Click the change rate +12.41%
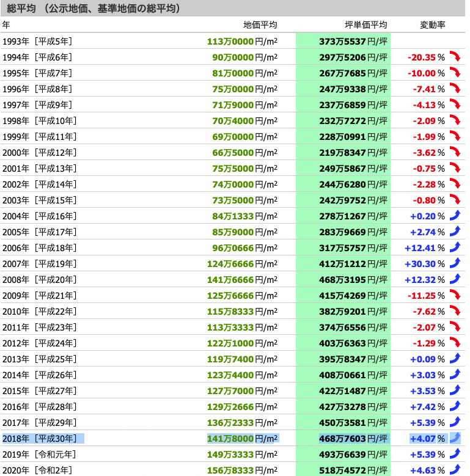The width and height of the screenshot is (470, 476). (425, 248)
